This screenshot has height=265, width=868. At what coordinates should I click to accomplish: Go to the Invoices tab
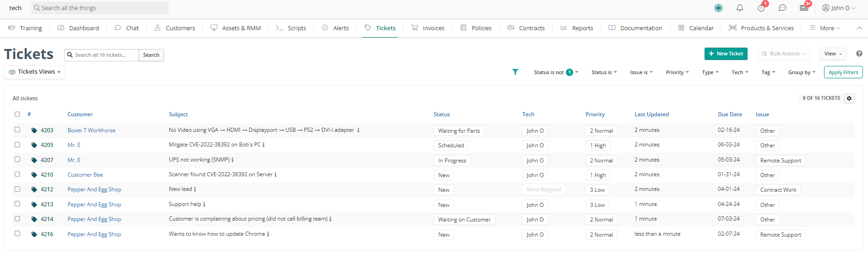tap(428, 28)
